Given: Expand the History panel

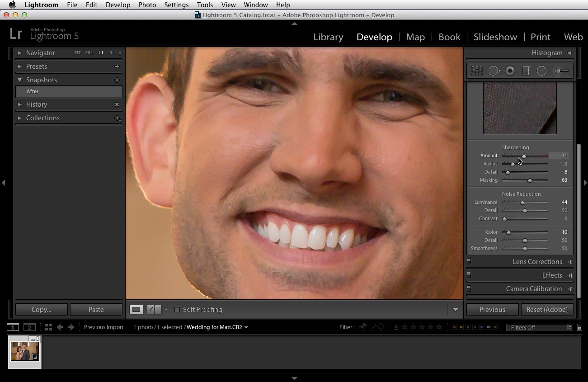Looking at the screenshot, I should [x=19, y=104].
